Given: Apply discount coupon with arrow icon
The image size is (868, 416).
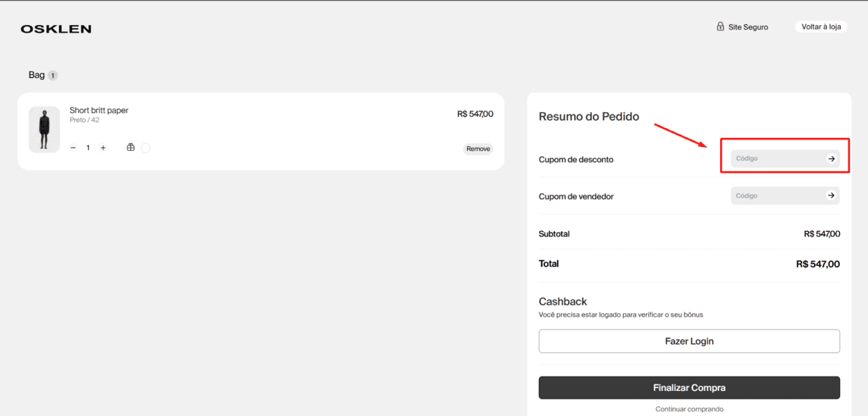Looking at the screenshot, I should [831, 159].
